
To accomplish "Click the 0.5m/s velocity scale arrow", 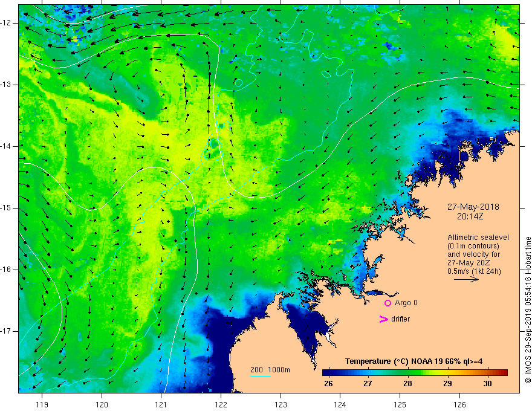I will [466, 279].
